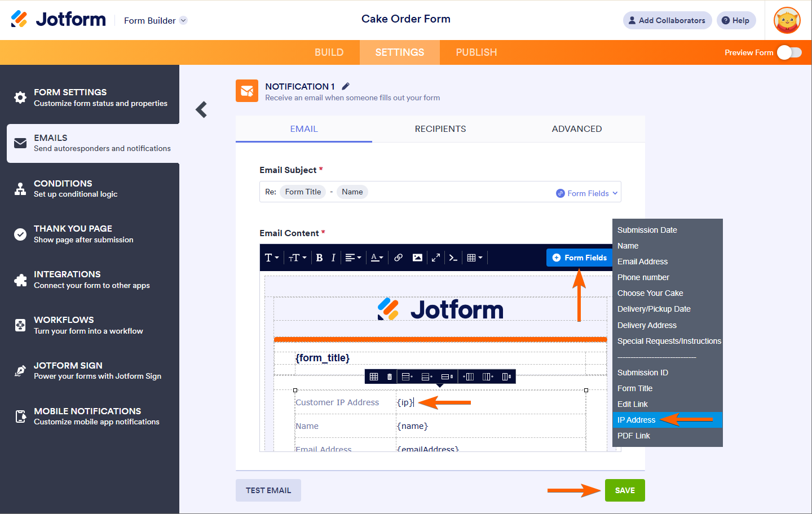This screenshot has height=514, width=812.
Task: Edit the Notification 1 name with pencil icon
Action: tap(346, 86)
